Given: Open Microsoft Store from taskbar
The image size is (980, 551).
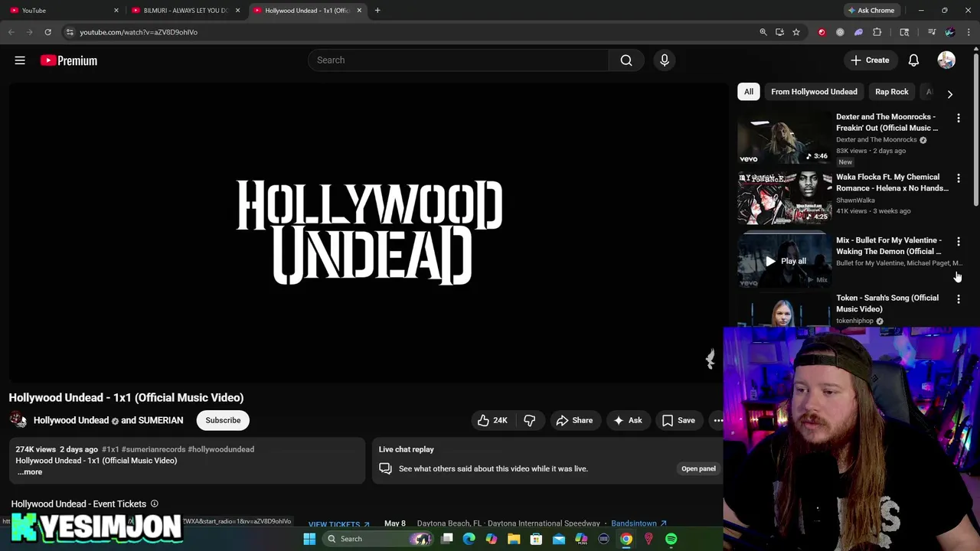Looking at the screenshot, I should click(536, 539).
